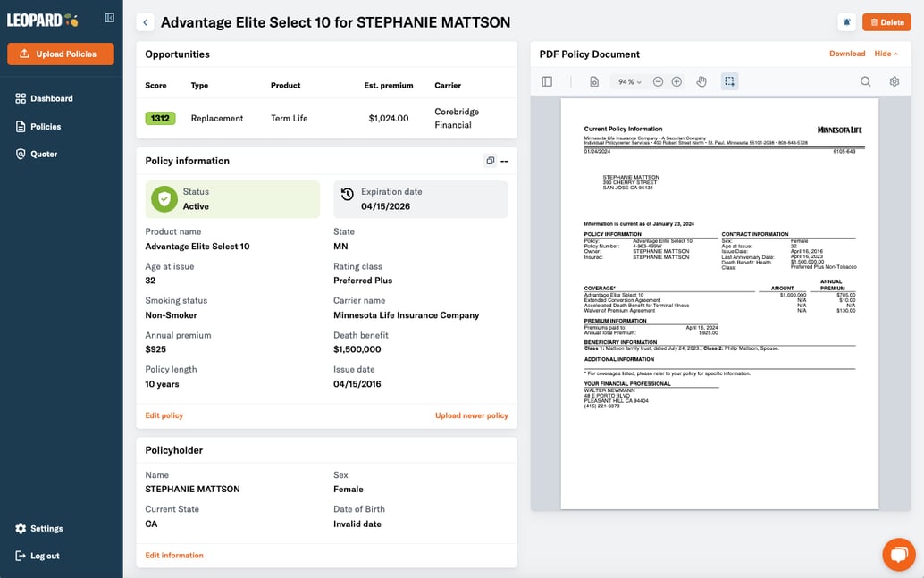Open the chat support bubble
This screenshot has width=924, height=578.
coord(898,554)
